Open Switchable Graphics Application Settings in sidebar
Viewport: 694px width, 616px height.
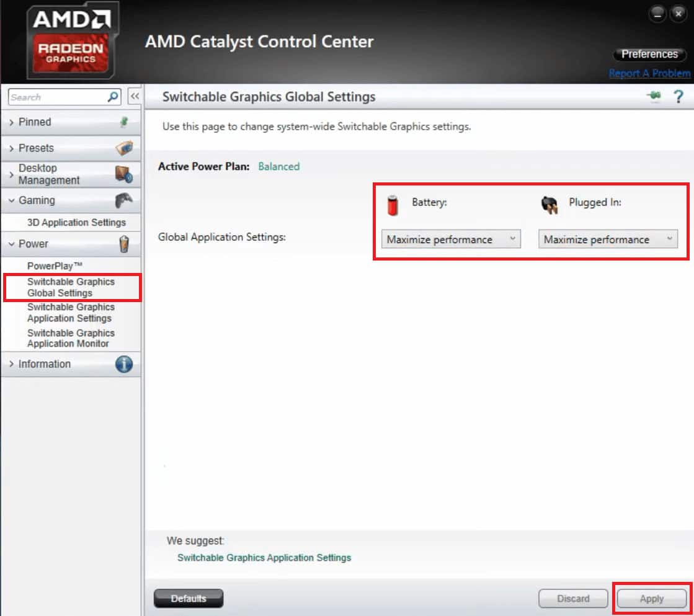pos(71,313)
